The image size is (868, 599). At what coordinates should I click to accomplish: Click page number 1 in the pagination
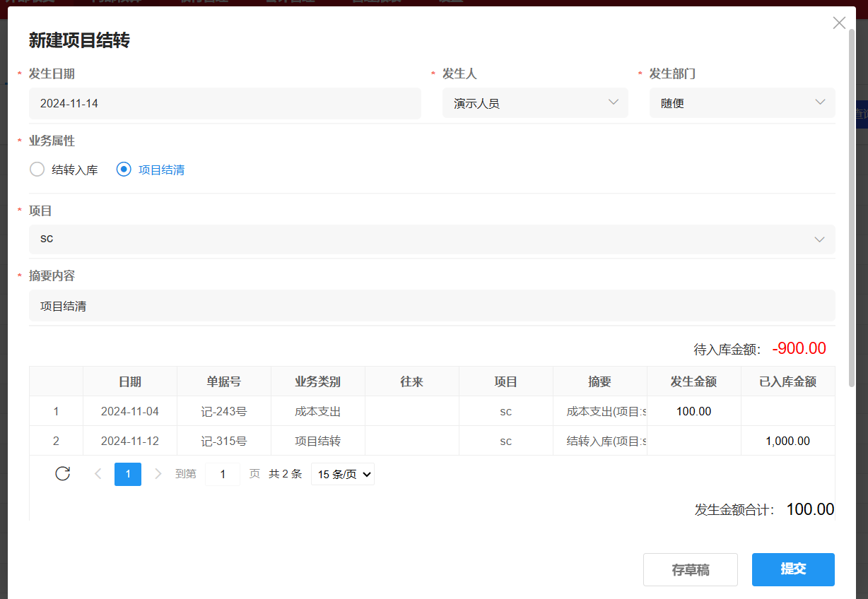[128, 474]
